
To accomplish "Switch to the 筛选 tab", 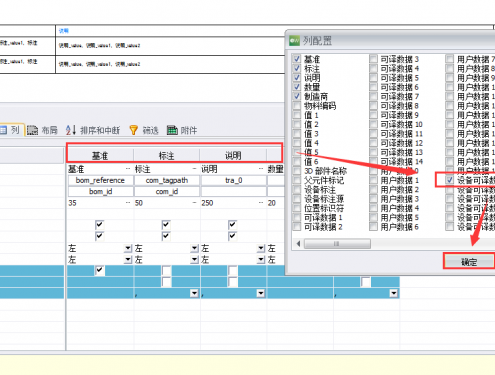I will click(144, 130).
